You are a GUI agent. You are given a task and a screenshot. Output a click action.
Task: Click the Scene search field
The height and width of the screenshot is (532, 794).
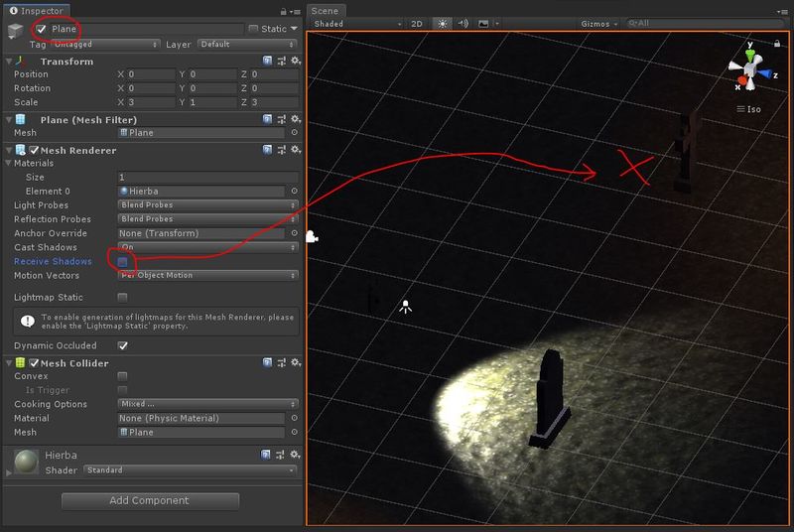click(x=705, y=23)
